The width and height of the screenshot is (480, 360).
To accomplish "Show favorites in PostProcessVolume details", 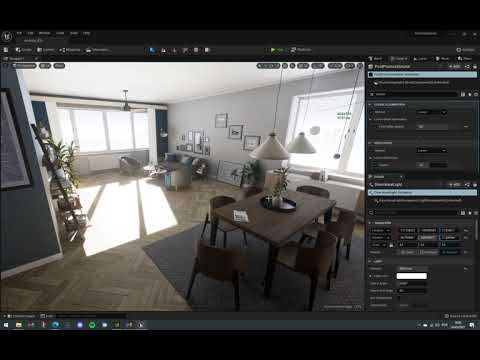I will pyautogui.click(x=470, y=94).
